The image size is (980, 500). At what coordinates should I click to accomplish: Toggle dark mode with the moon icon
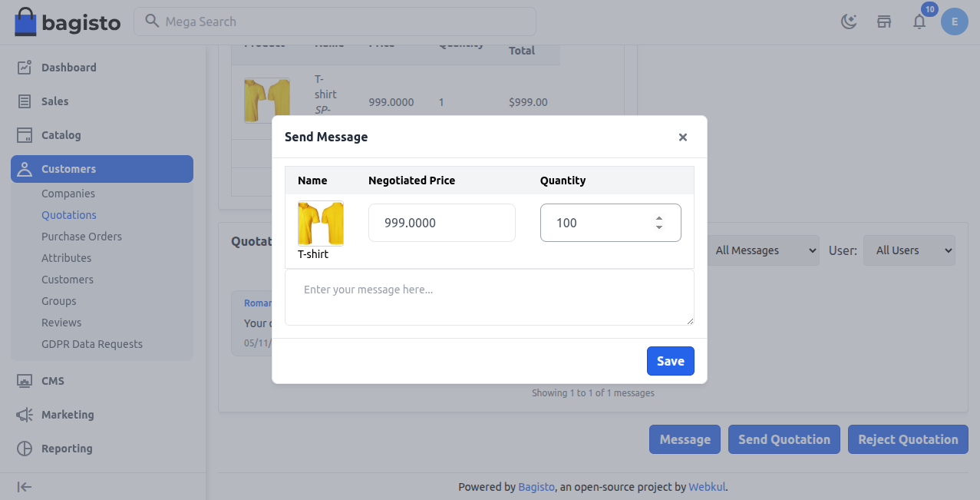click(x=849, y=22)
